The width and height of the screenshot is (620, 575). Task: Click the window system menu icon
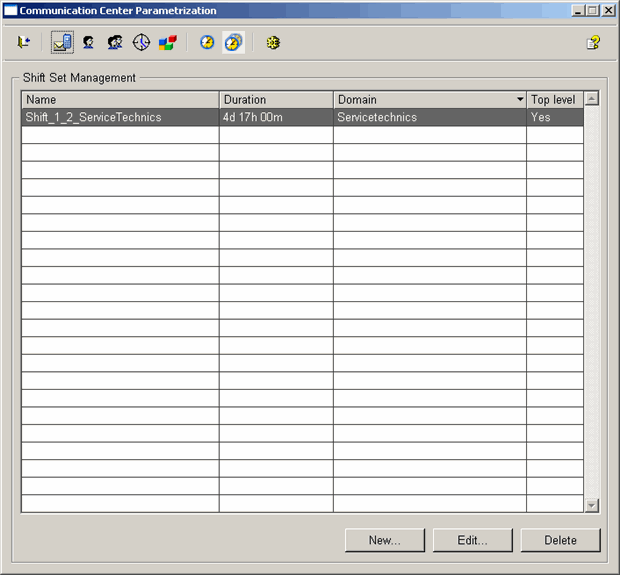[x=10, y=10]
